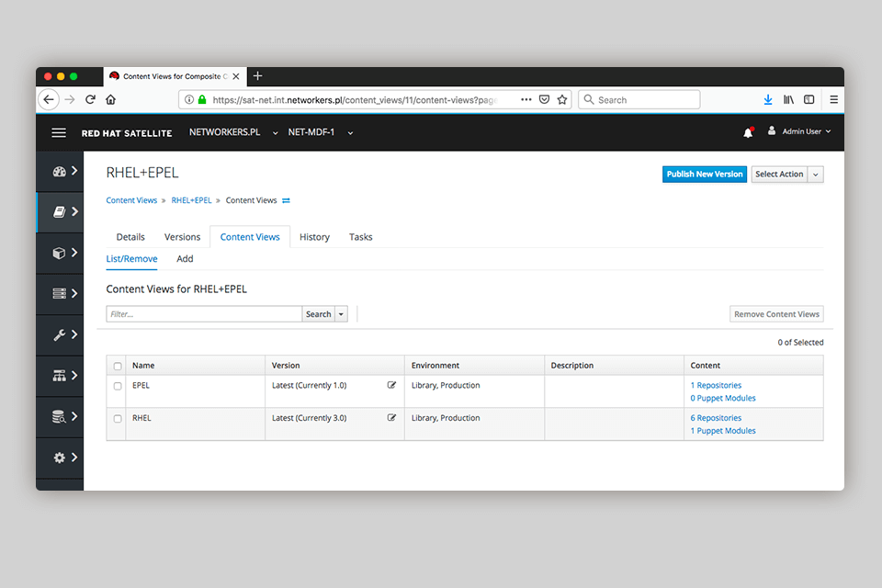This screenshot has width=882, height=588.
Task: Open the NET-MDF-1 location dropdown
Action: tap(321, 132)
